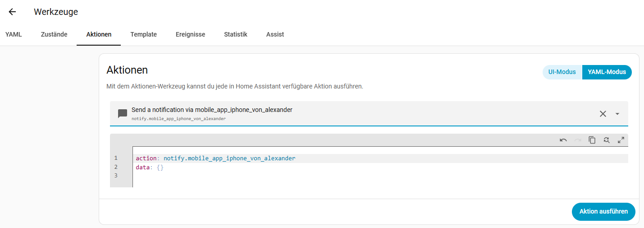This screenshot has height=228, width=644.
Task: Switch to YAML-Modus
Action: point(607,72)
